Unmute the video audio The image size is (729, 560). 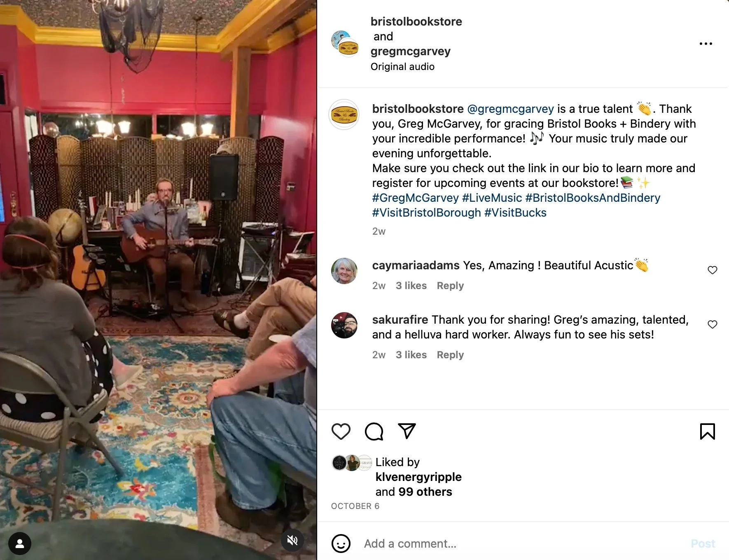click(x=292, y=540)
